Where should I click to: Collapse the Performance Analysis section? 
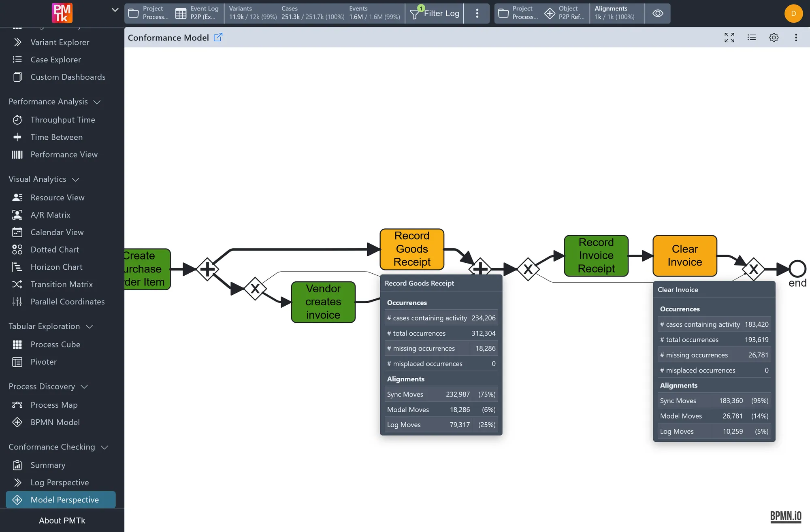point(55,102)
